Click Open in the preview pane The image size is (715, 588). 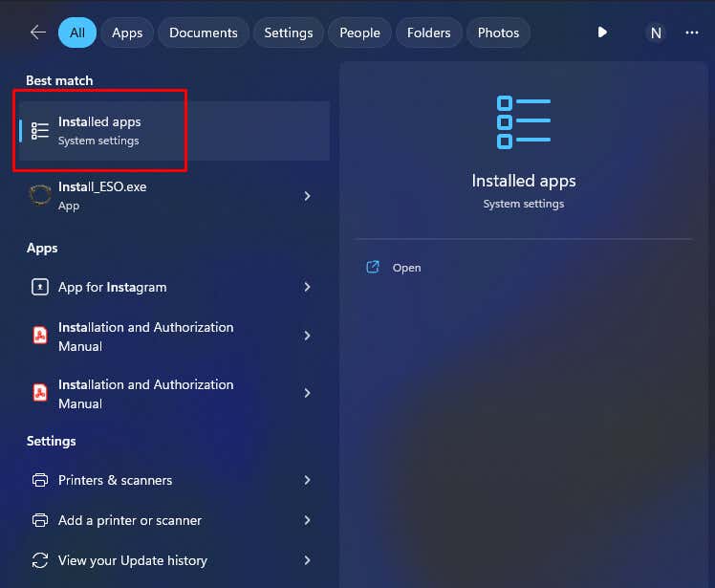406,268
